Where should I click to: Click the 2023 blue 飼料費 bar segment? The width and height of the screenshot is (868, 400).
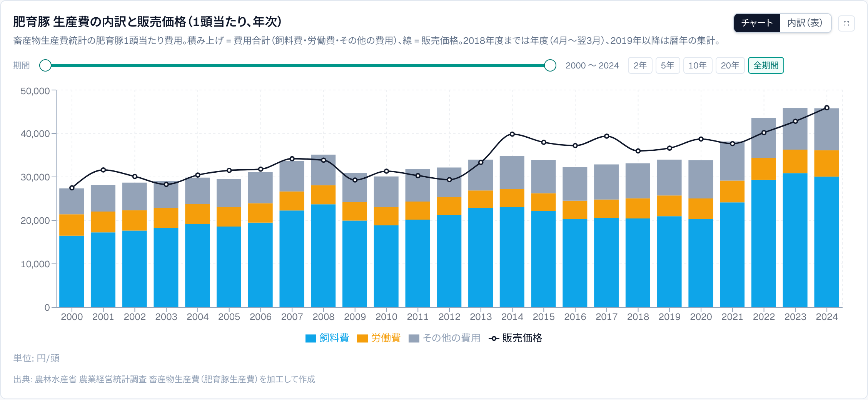pyautogui.click(x=795, y=240)
